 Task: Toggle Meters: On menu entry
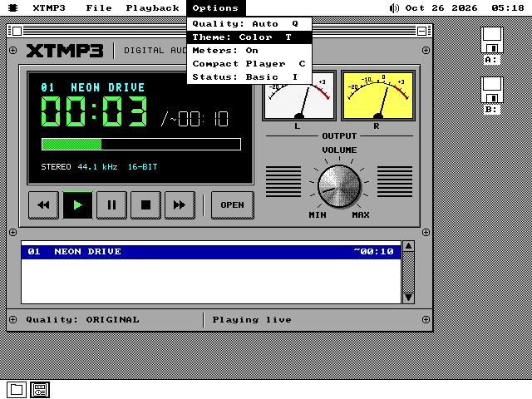249,50
